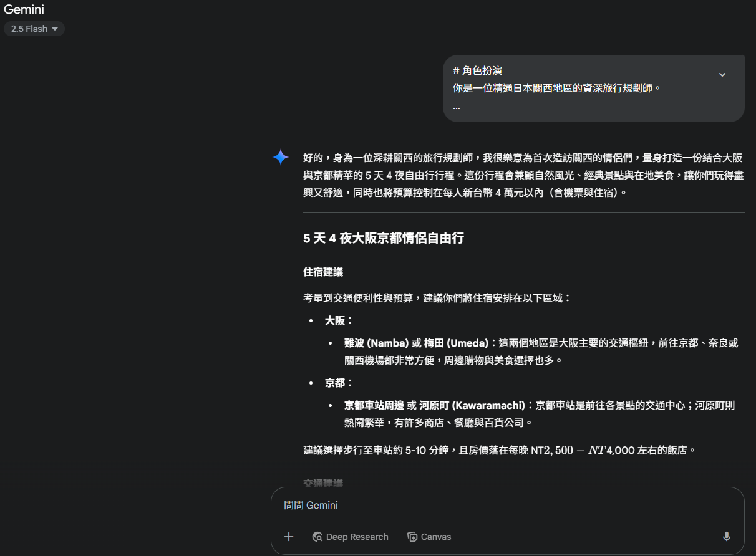Click the # 角色扮演 line in the prompt bubble

(477, 70)
